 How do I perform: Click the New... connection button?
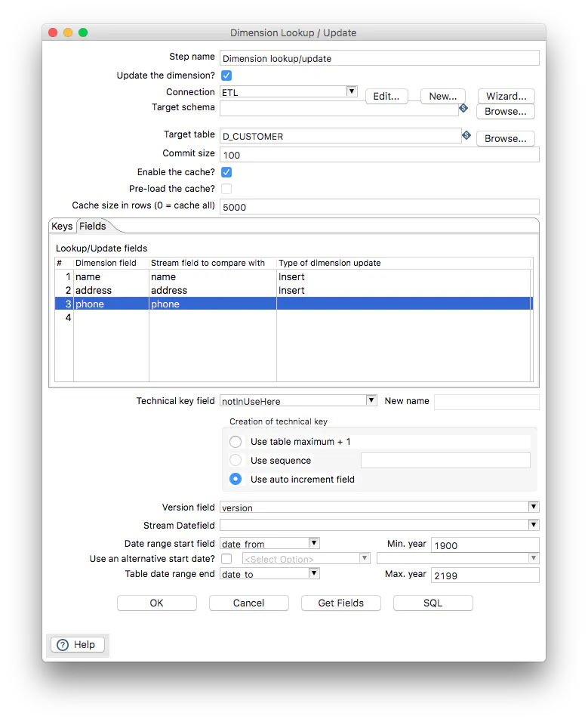click(442, 96)
